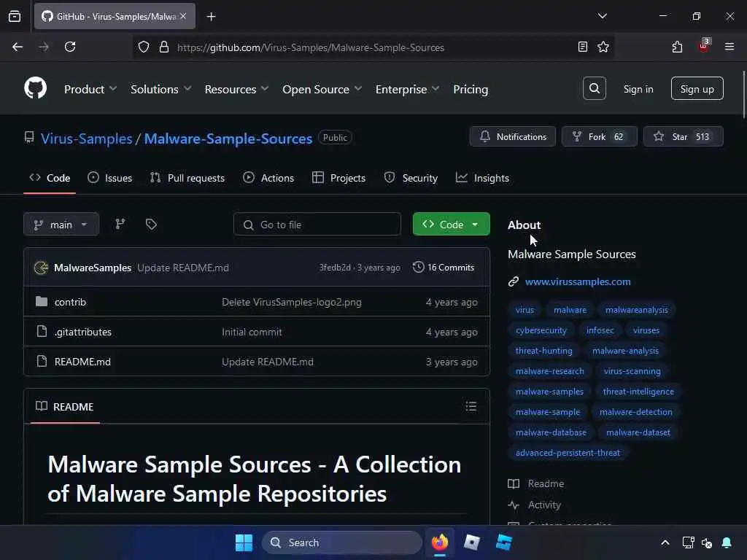Expand the Solutions menu
The width and height of the screenshot is (747, 560).
(161, 89)
